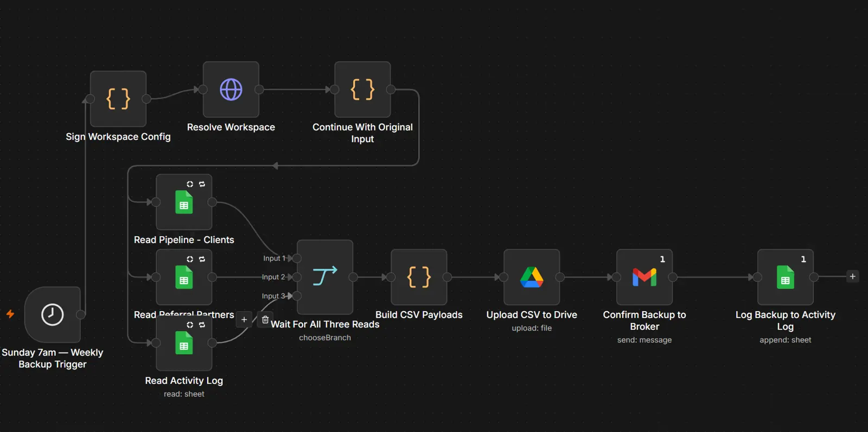Image resolution: width=868 pixels, height=432 pixels.
Task: Delete the connection using the trash icon
Action: tap(265, 320)
